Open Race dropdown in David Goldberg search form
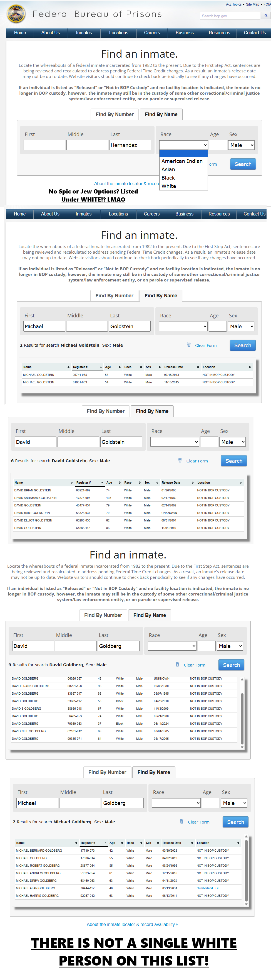This screenshot has width=271, height=980. pos(172,646)
